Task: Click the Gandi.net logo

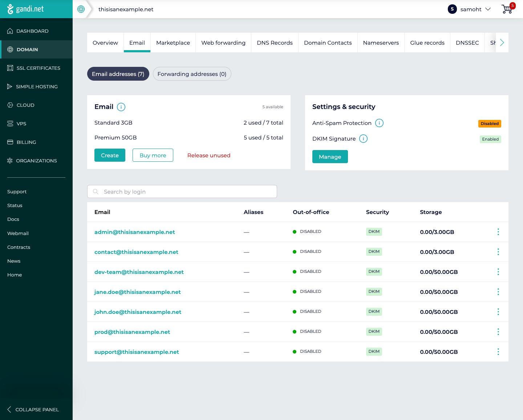Action: click(25, 9)
